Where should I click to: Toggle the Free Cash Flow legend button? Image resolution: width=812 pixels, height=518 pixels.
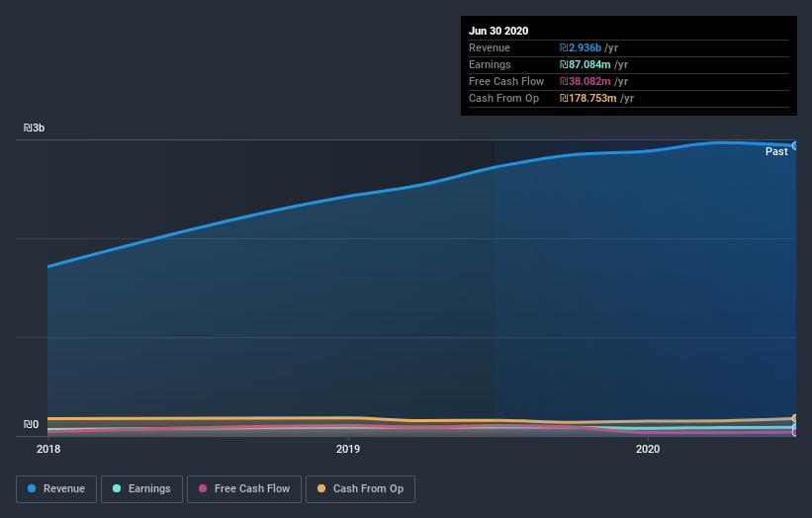click(x=244, y=489)
